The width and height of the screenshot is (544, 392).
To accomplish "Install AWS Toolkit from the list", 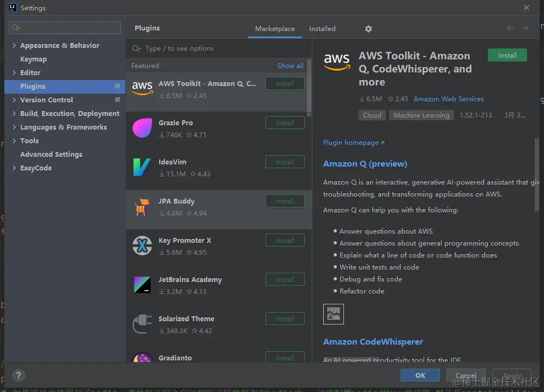I will click(x=285, y=83).
